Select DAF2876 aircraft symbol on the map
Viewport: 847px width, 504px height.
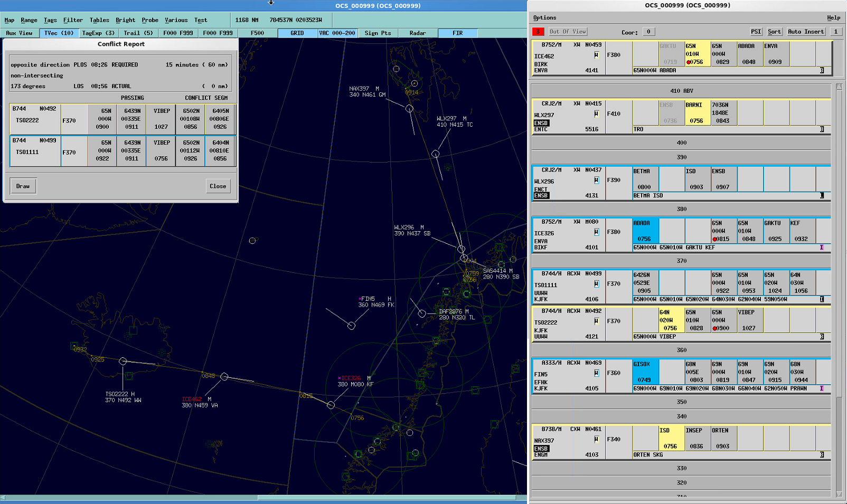click(x=422, y=313)
